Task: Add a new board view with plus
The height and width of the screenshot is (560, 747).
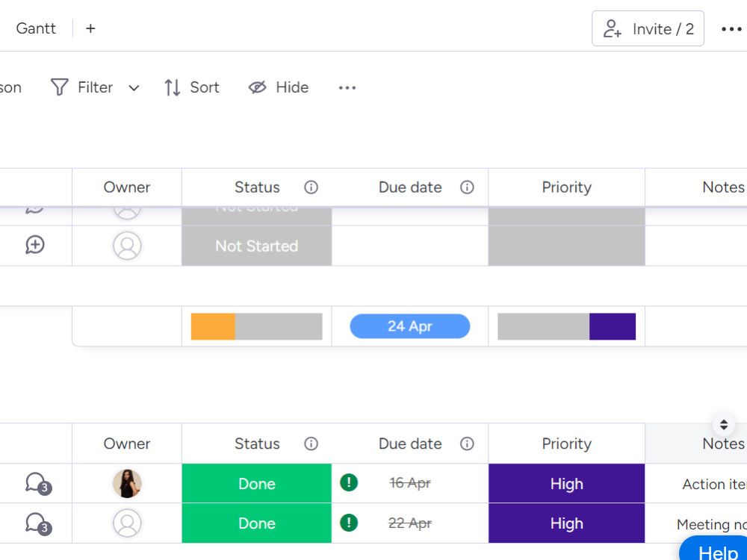Action: 90,28
